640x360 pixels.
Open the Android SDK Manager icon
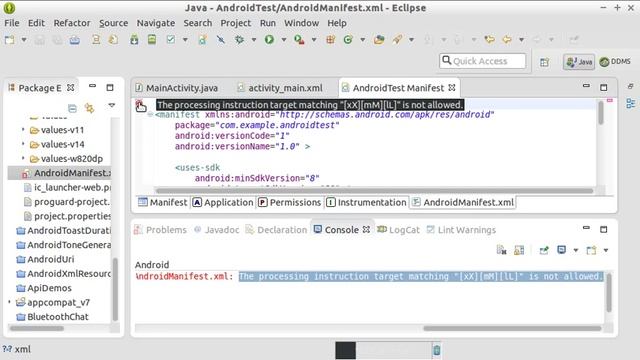pyautogui.click(x=134, y=40)
